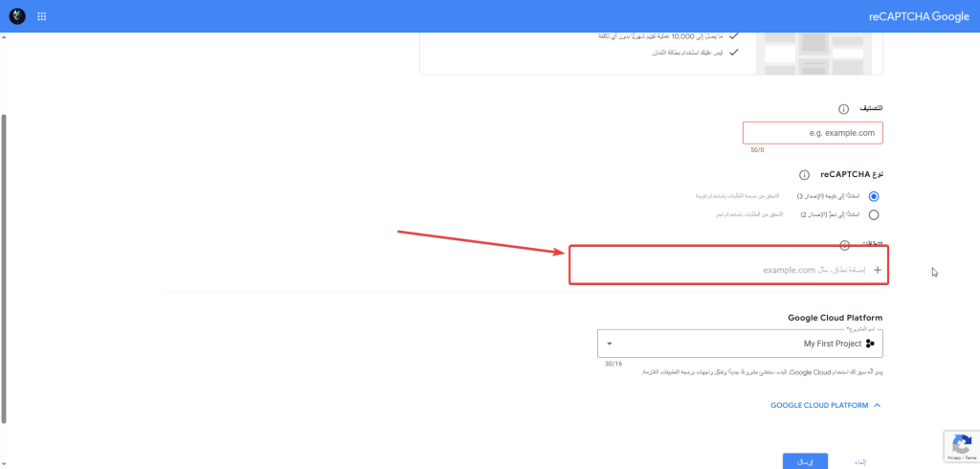This screenshot has height=469, width=980.
Task: Click the info icon beside the label field heading
Action: point(844,110)
